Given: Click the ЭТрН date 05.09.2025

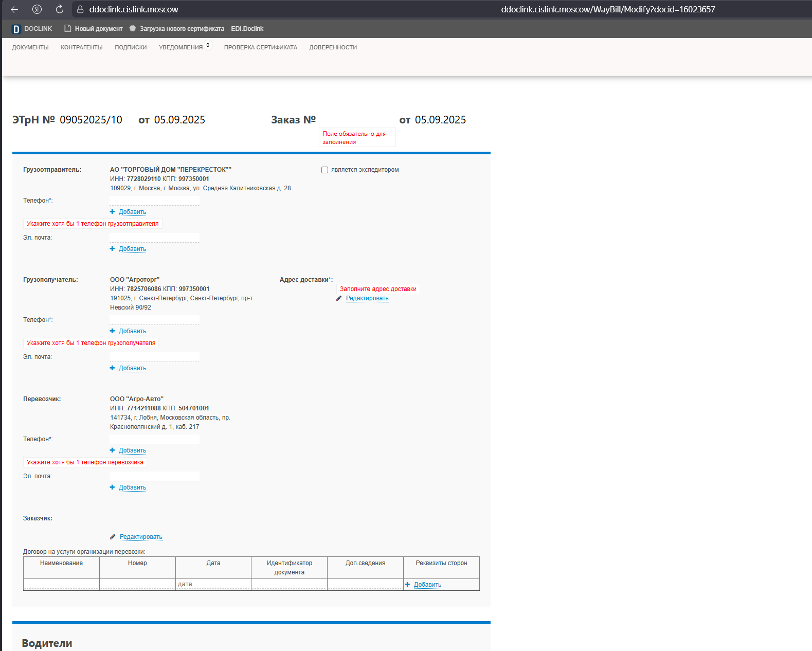Looking at the screenshot, I should tap(179, 120).
